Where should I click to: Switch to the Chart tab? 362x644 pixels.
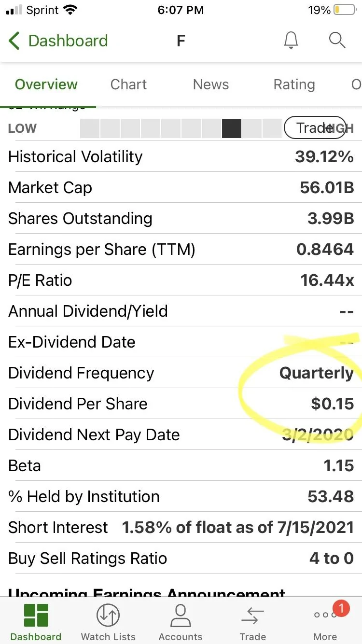128,84
